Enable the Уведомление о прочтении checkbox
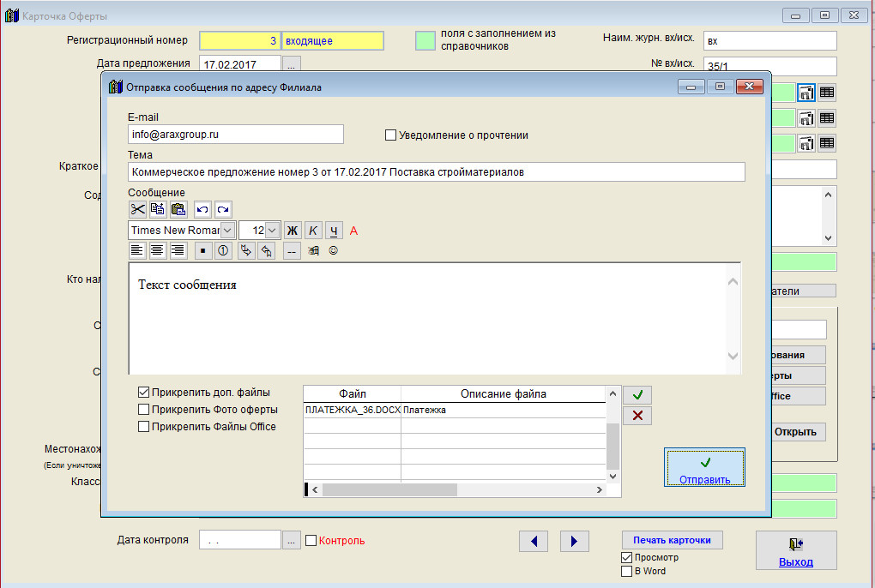Viewport: 875px width, 588px height. tap(391, 135)
